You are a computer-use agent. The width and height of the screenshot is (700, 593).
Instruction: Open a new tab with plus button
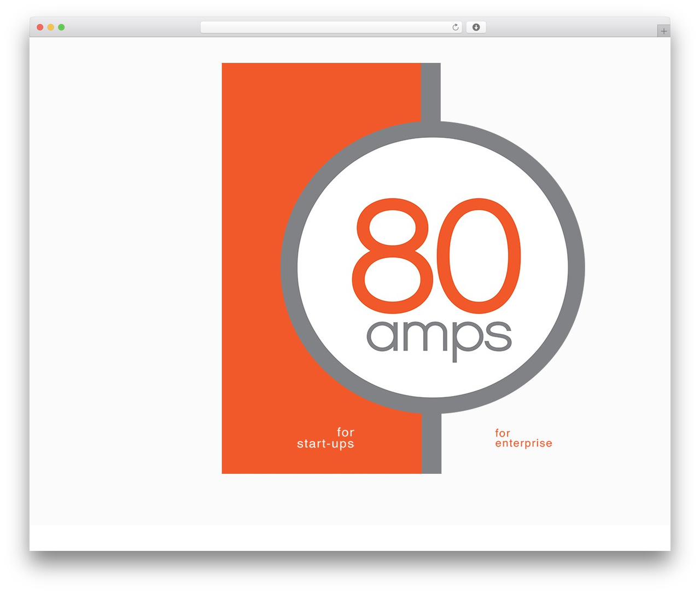663,31
